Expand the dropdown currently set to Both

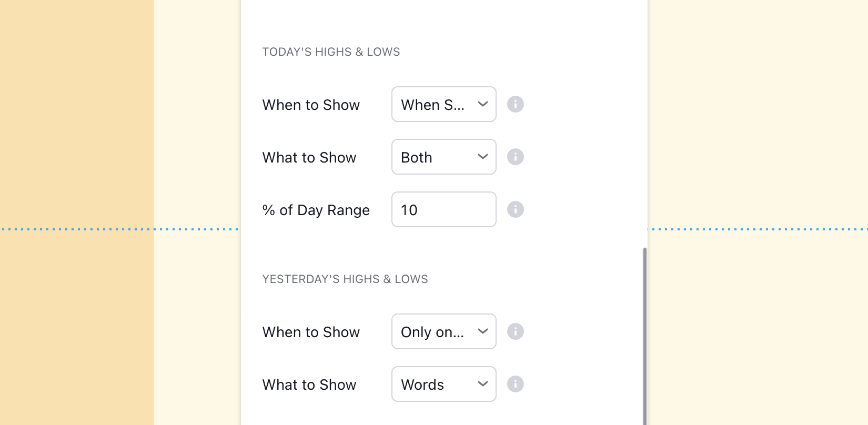[x=443, y=157]
